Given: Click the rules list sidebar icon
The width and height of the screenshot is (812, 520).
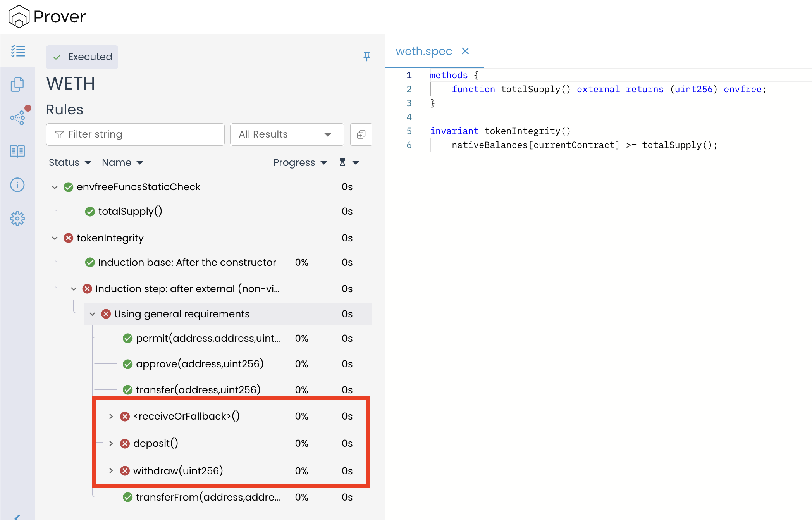Looking at the screenshot, I should tap(18, 51).
